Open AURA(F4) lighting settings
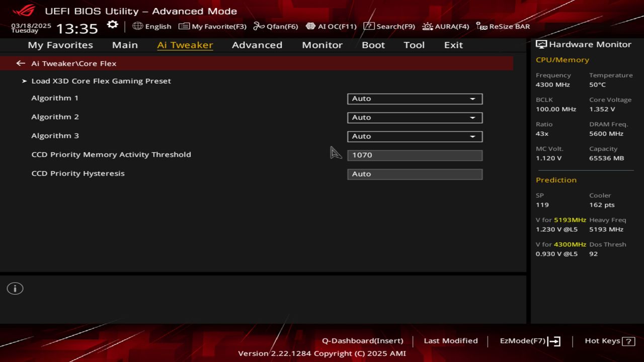The width and height of the screenshot is (644, 362). pyautogui.click(x=446, y=27)
